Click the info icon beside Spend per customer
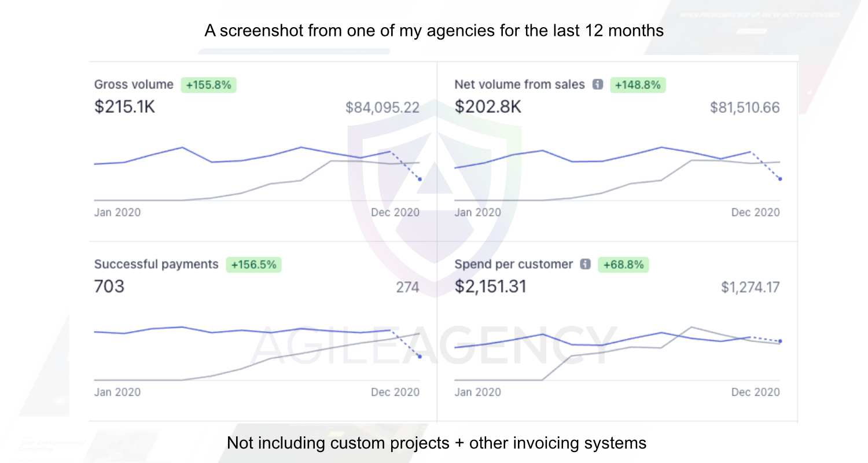 pyautogui.click(x=585, y=264)
